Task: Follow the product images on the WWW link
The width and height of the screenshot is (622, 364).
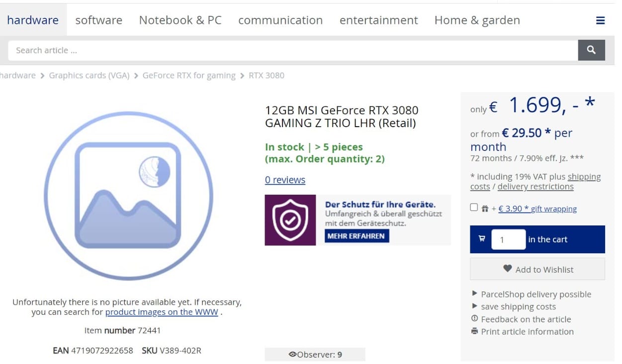Action: pos(162,312)
